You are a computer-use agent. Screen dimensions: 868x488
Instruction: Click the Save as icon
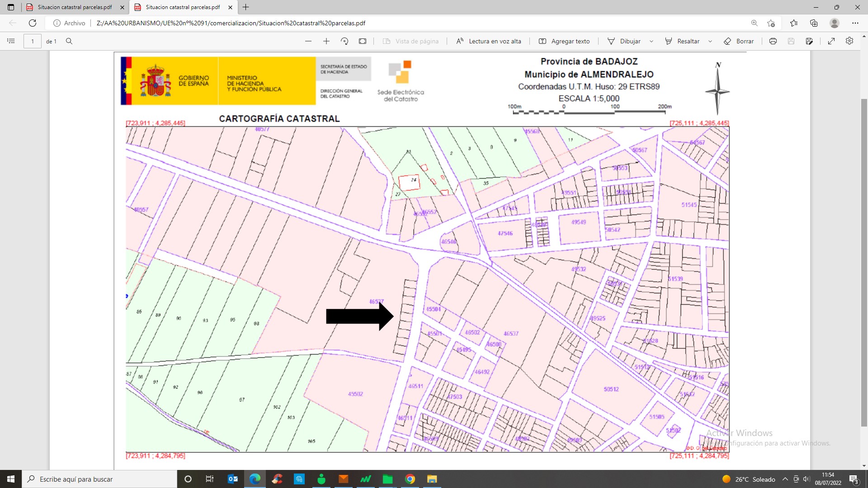[x=809, y=41]
